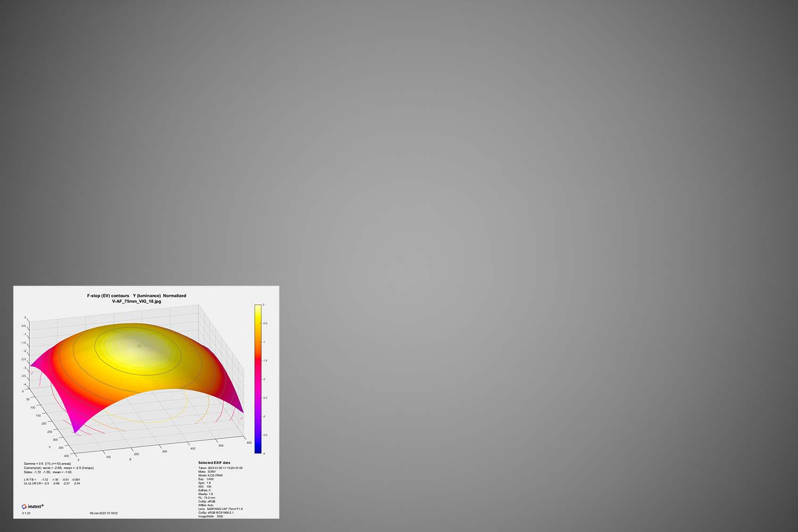Viewport: 798px width, 532px height.
Task: Select the filename V-AF_75mm_VIG_18.jpg in the title
Action: pos(137,301)
